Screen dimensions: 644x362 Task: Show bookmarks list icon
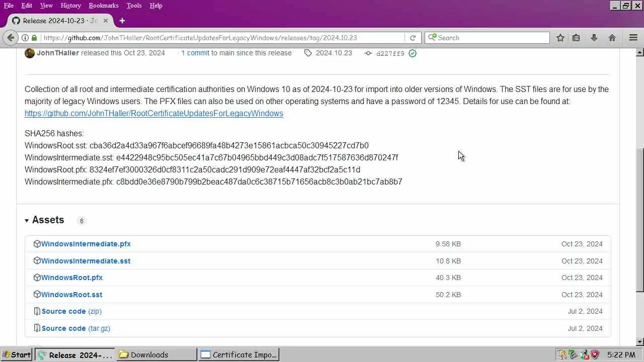(576, 38)
